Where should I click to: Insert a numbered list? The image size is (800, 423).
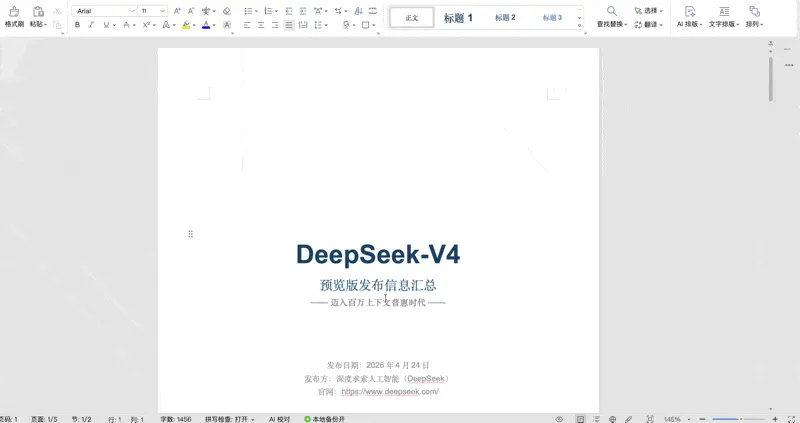pos(268,11)
